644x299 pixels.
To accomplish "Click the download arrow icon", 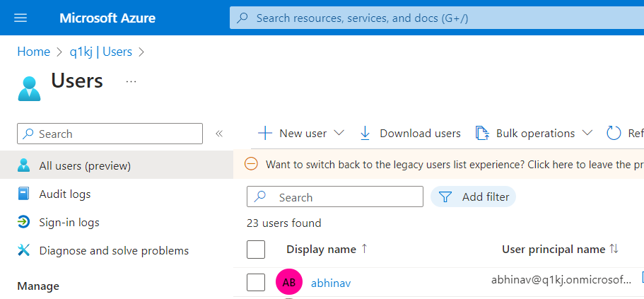I will (x=365, y=134).
